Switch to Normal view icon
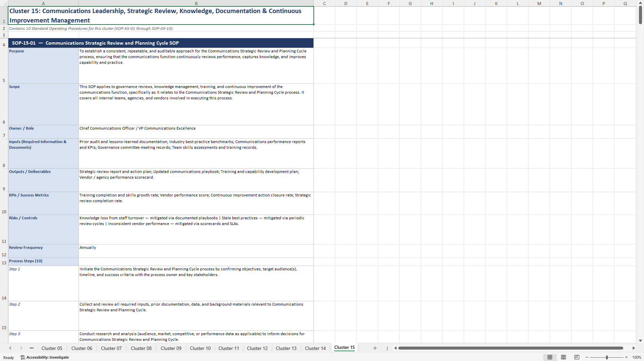Image resolution: width=644 pixels, height=361 pixels. (550, 357)
